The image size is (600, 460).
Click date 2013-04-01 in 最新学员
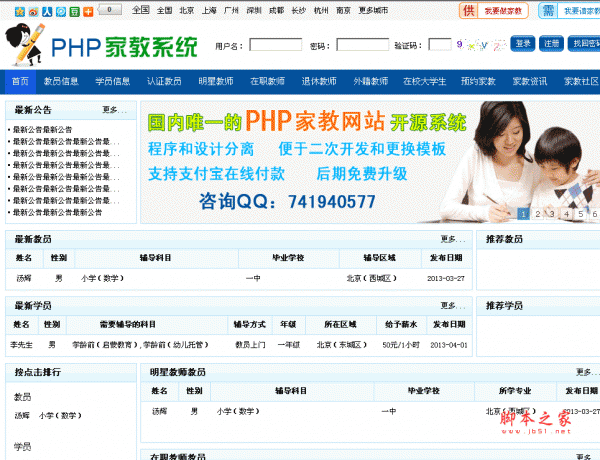(x=449, y=345)
